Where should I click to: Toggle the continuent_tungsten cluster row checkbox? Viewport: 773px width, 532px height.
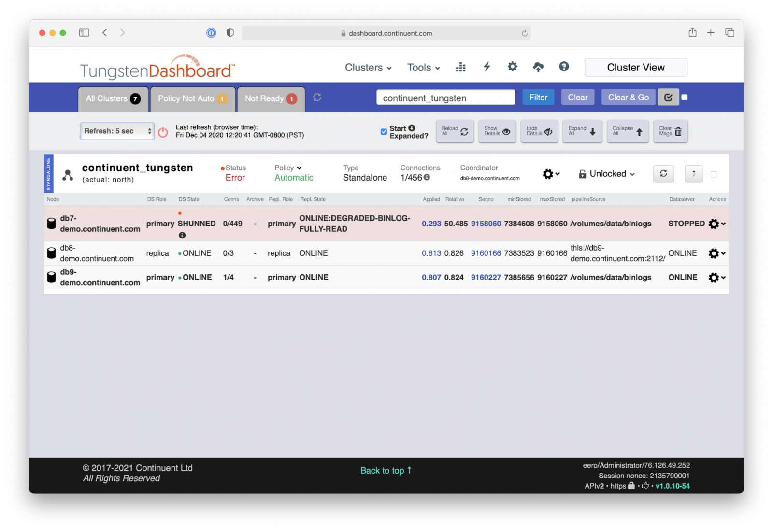714,174
